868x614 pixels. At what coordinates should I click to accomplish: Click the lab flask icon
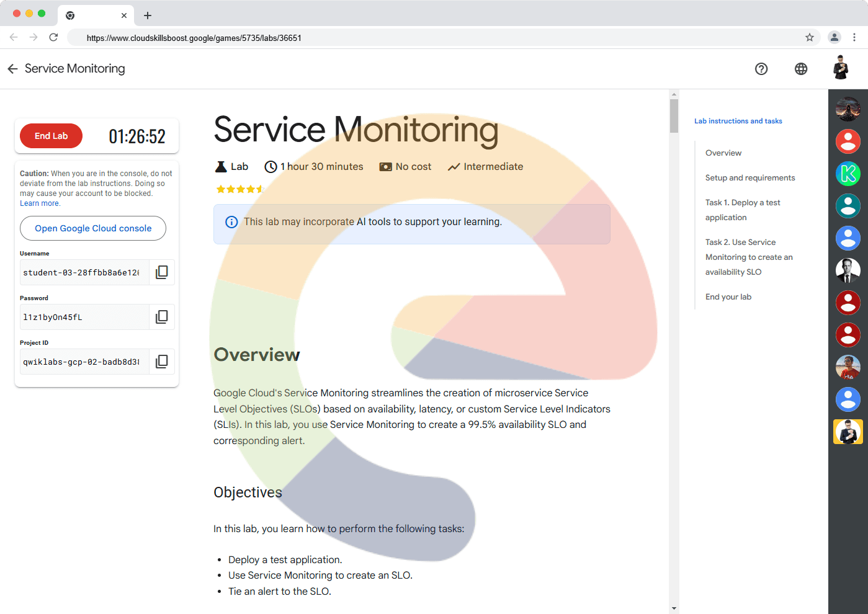click(221, 167)
